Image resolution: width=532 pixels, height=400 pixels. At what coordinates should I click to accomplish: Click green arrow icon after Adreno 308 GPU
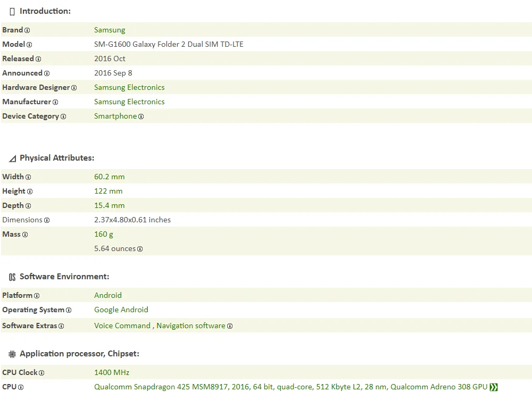(494, 387)
